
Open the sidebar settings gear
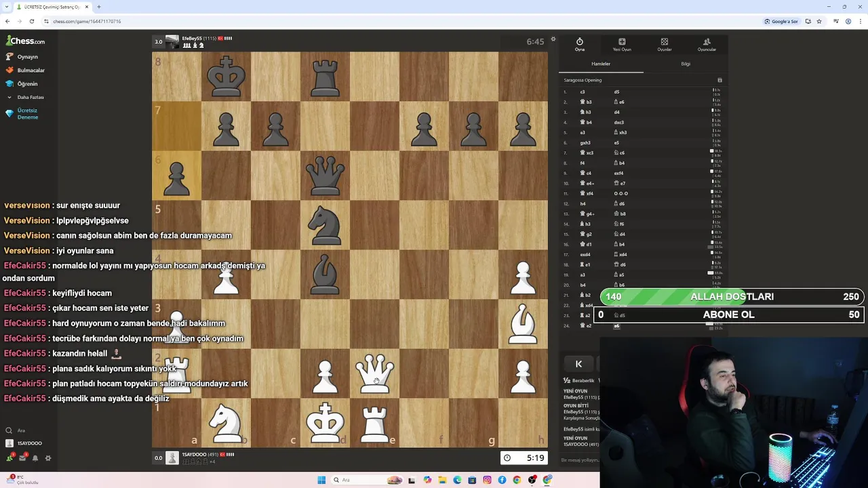(x=48, y=458)
